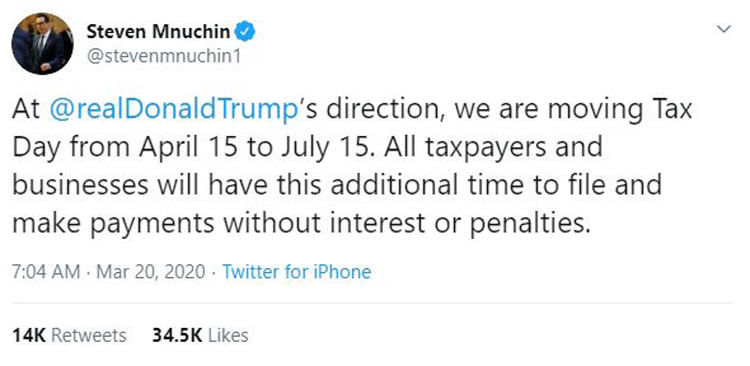The height and width of the screenshot is (366, 750).
Task: Select the Mar 20, 2020 date
Action: point(151,272)
